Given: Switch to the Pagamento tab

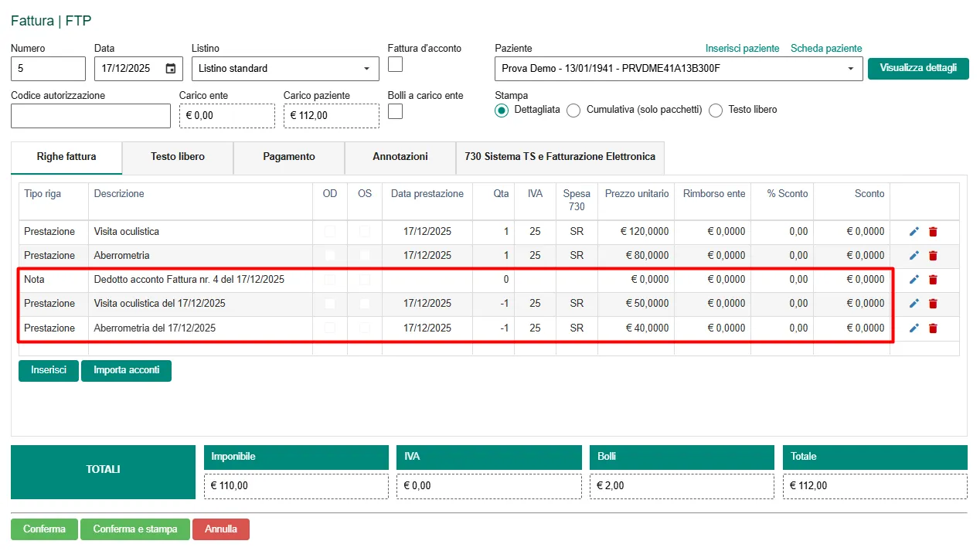Looking at the screenshot, I should pyautogui.click(x=289, y=157).
